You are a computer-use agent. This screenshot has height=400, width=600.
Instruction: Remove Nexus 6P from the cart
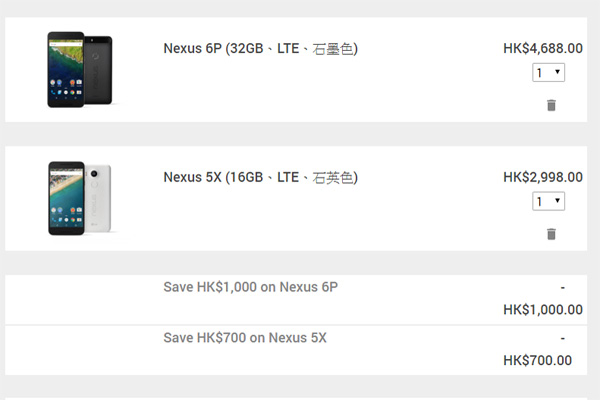[551, 105]
